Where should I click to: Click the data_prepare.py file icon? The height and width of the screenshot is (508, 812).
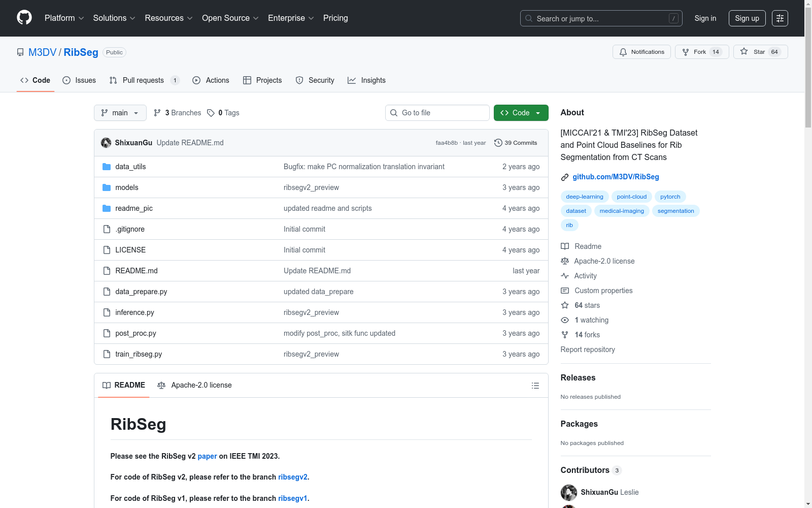pyautogui.click(x=107, y=292)
